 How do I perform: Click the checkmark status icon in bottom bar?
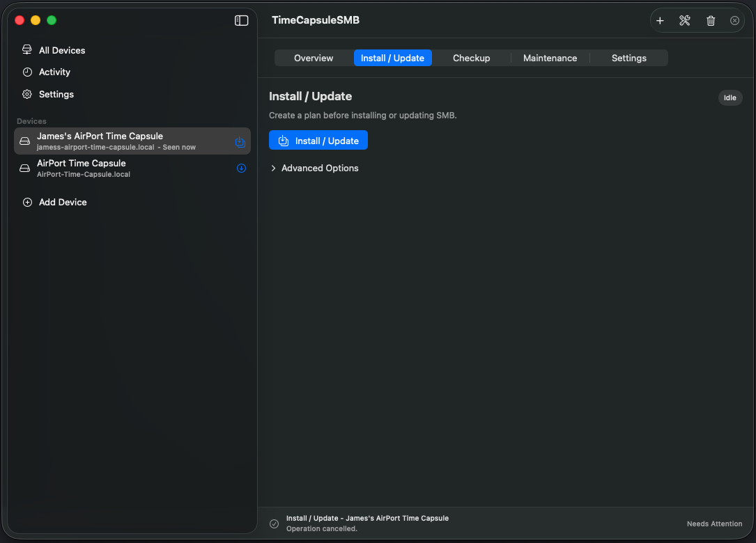point(274,524)
